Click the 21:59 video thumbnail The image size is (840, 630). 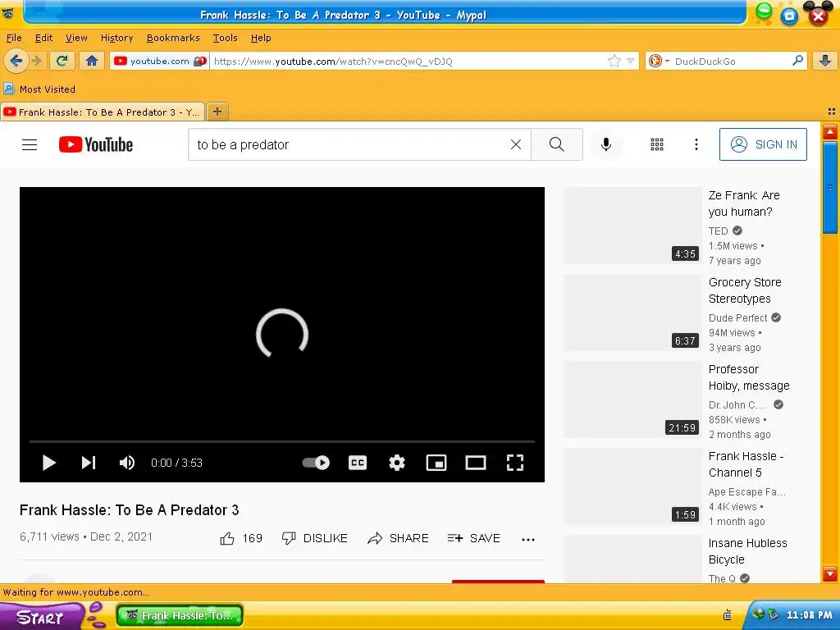click(x=632, y=399)
